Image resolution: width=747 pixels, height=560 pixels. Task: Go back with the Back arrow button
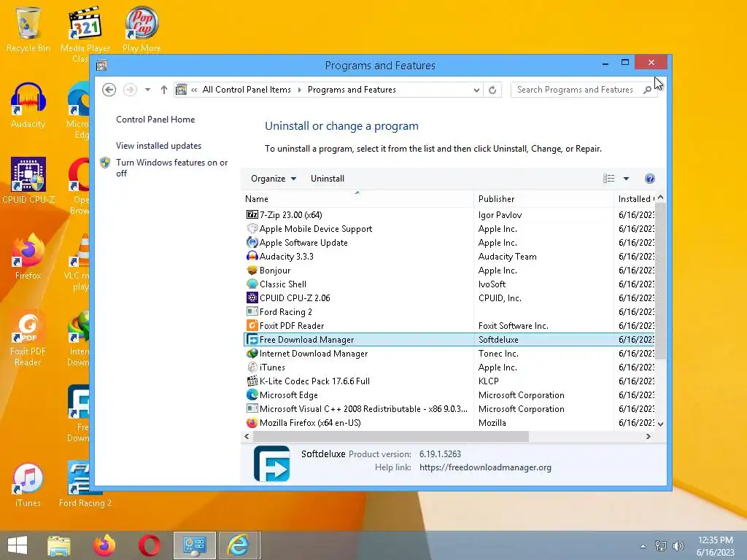[109, 90]
